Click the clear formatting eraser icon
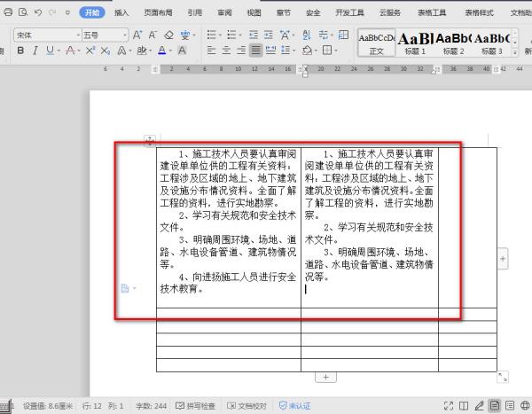This screenshot has height=414, width=532. pyautogui.click(x=169, y=35)
